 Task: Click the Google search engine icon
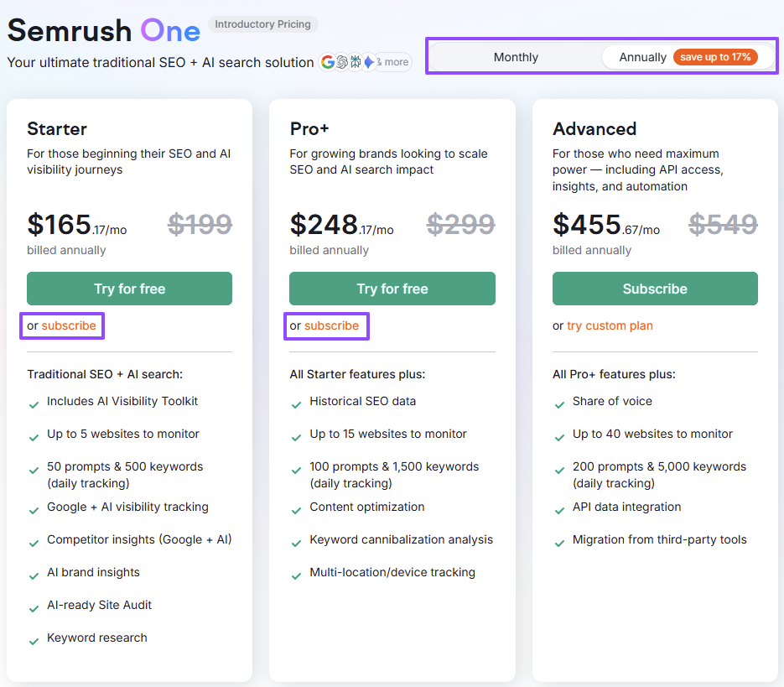click(x=328, y=62)
